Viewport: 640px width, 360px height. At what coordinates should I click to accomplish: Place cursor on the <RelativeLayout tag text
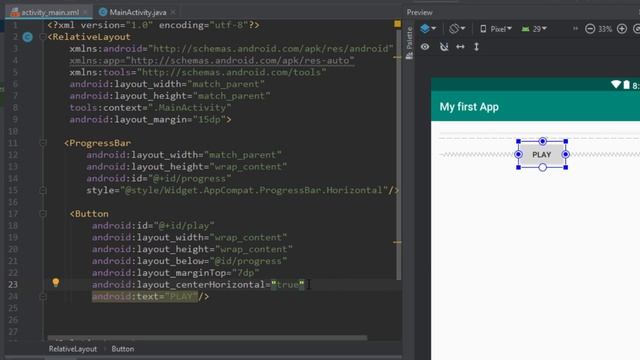[x=89, y=37]
